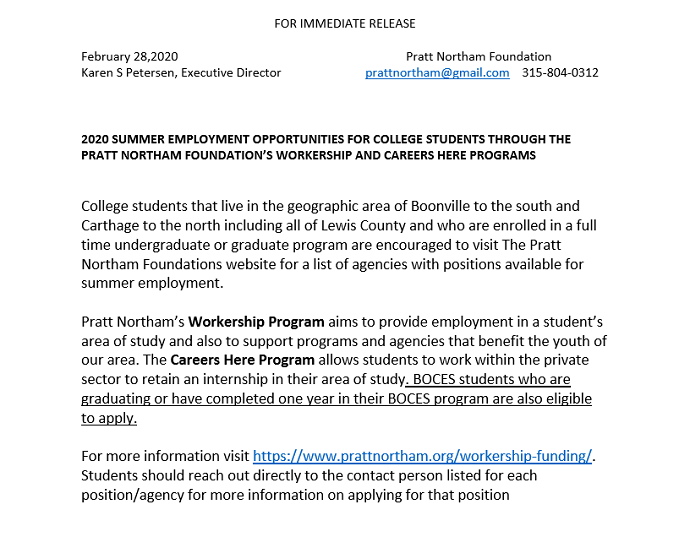This screenshot has height=540, width=690.
Task: Click 'WORKERSHIP AND CAREERS HERE PROGRAMS' headline line
Action: point(406,155)
